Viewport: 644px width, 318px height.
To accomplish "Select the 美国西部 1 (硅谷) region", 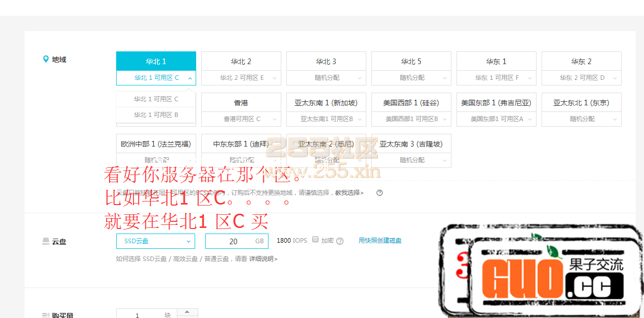I will tap(411, 102).
